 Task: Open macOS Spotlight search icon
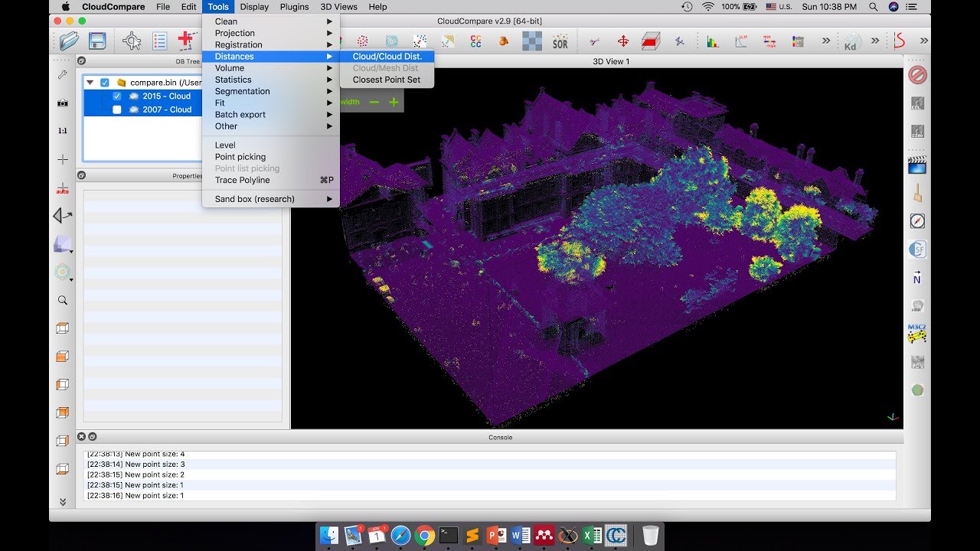pos(874,7)
